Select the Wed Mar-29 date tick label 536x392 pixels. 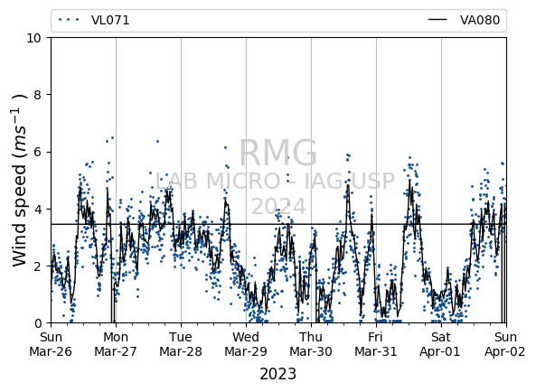coord(246,344)
